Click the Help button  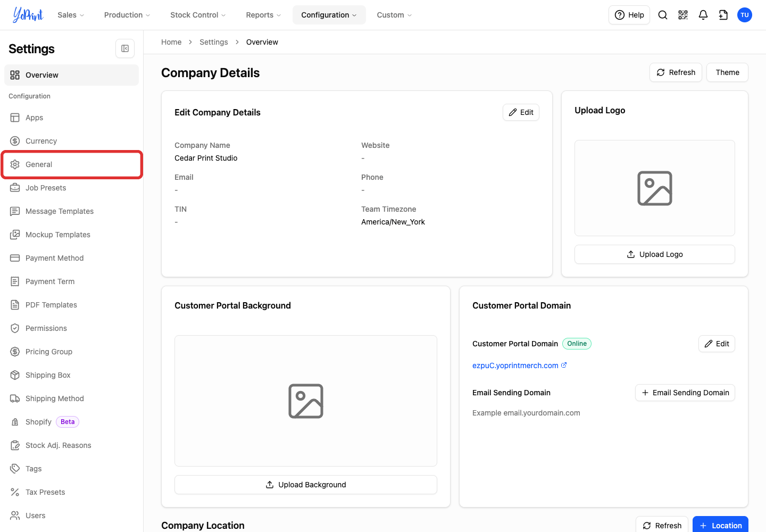(629, 15)
